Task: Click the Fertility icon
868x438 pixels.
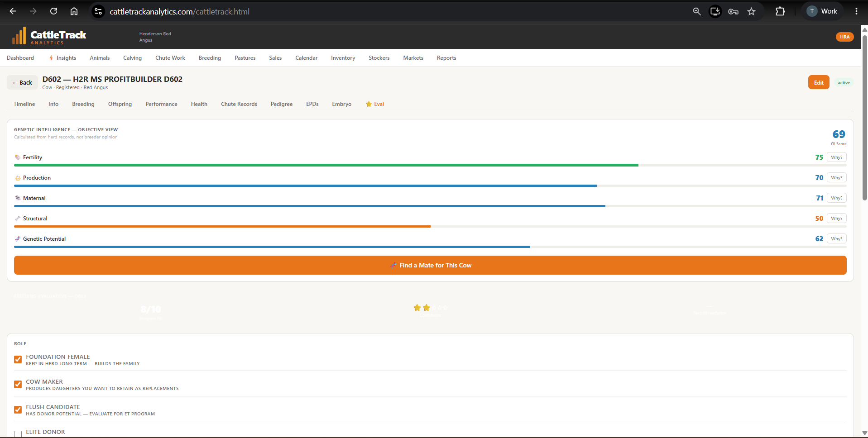Action: click(x=18, y=157)
